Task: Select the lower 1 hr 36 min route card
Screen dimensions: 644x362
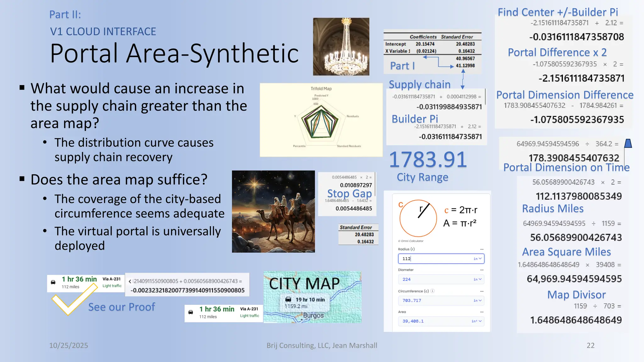Action: pyautogui.click(x=224, y=313)
